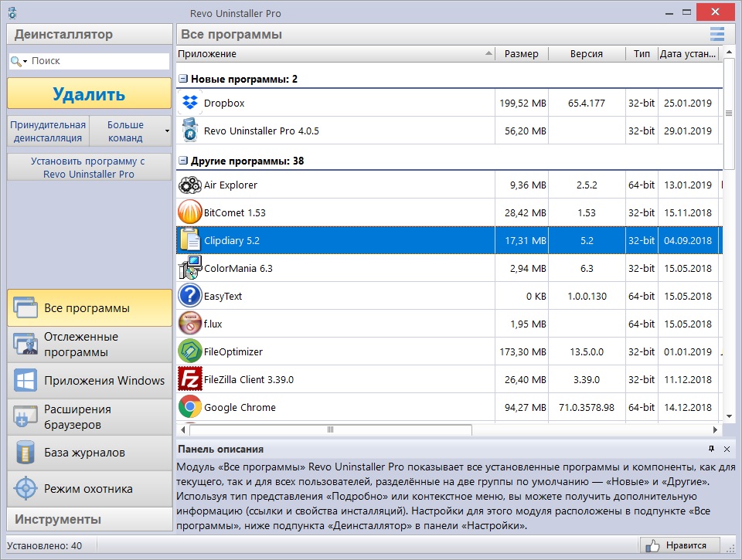
Task: Click the horizontal scrollbar right arrow
Action: pos(715,429)
